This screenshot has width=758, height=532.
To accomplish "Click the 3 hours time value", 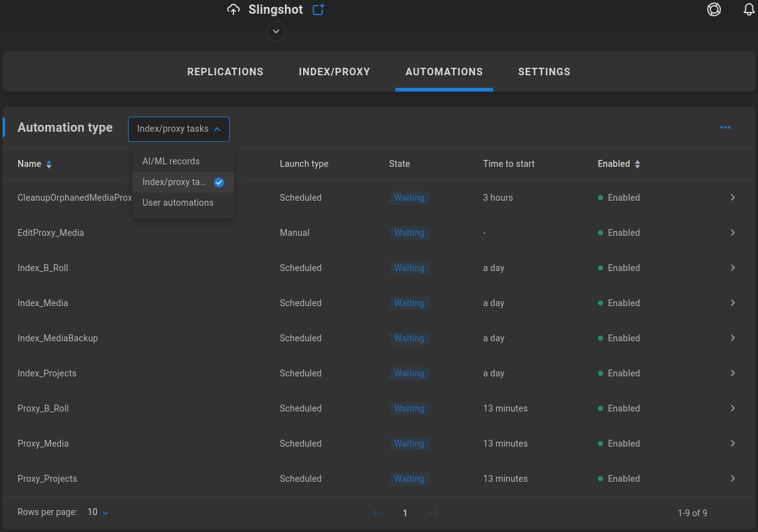I will [498, 198].
